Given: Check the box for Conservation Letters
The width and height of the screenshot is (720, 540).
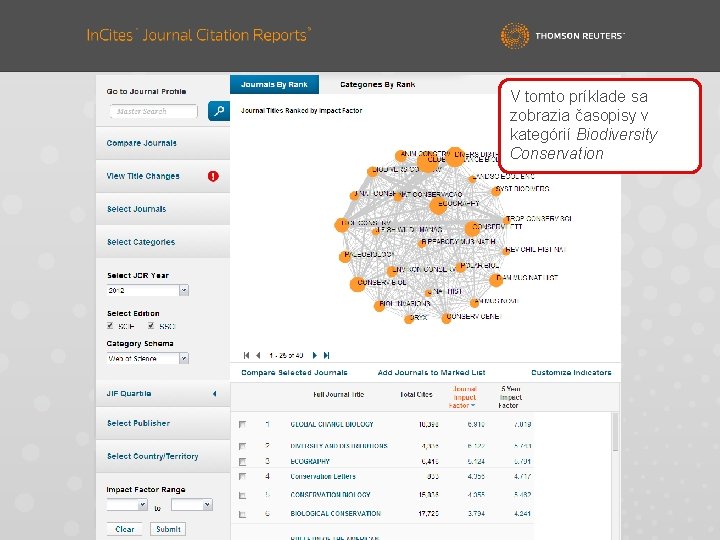Looking at the screenshot, I should point(242,477).
